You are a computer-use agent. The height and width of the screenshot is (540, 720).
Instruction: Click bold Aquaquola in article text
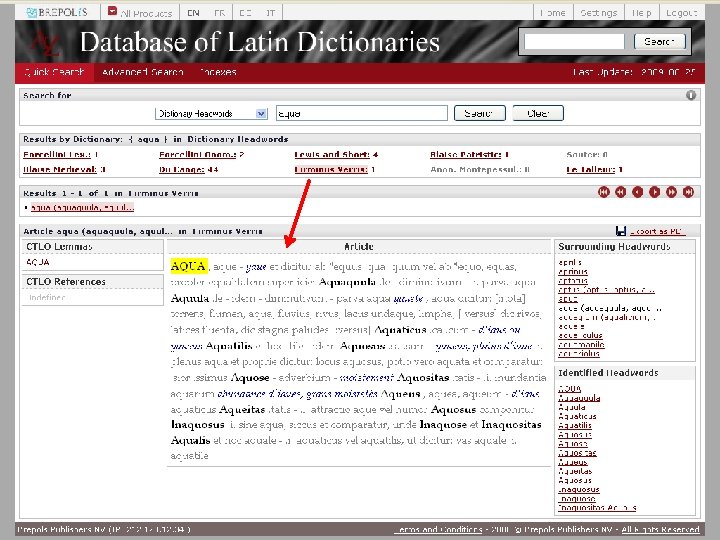click(347, 282)
